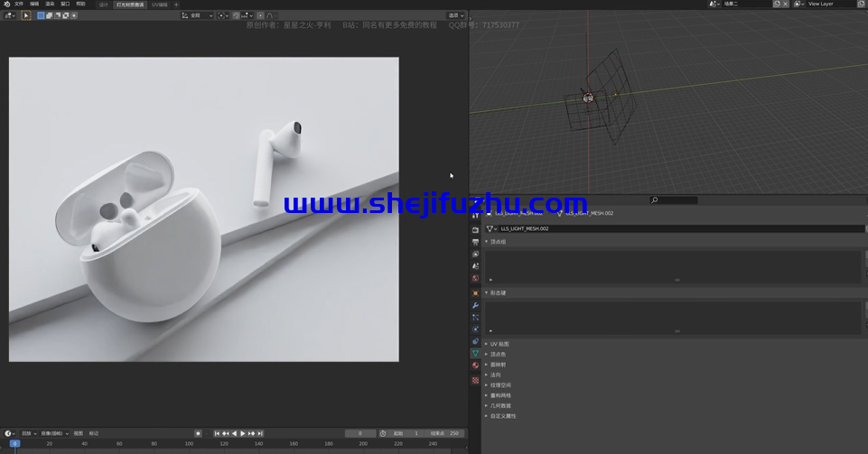868x454 pixels.
Task: Open the Physics properties tab icon
Action: pos(476,329)
